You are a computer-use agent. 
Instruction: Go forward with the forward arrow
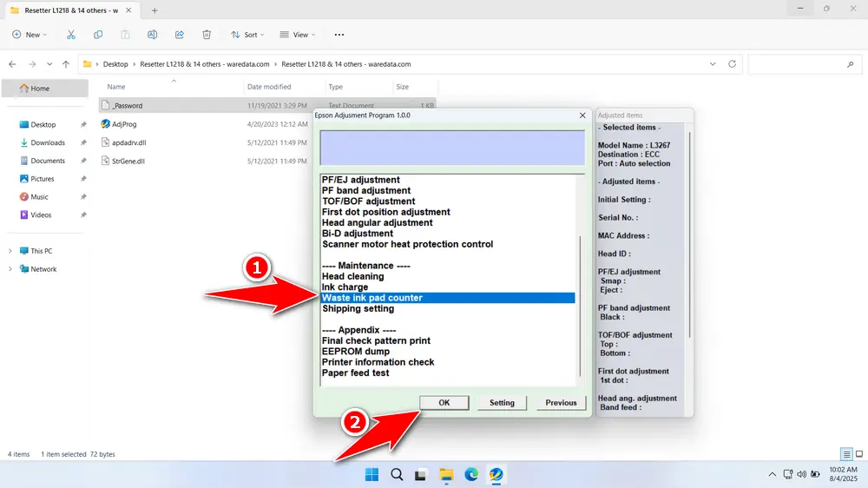click(32, 64)
